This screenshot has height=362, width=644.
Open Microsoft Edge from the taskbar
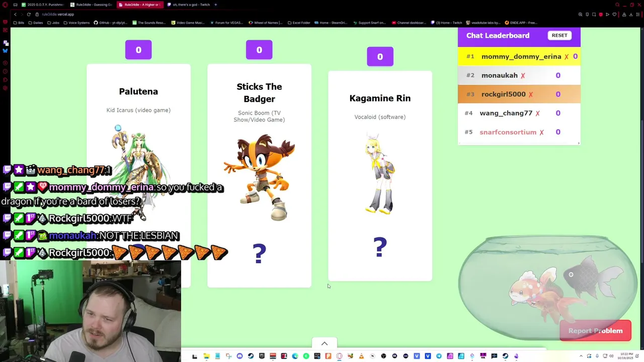click(x=295, y=356)
